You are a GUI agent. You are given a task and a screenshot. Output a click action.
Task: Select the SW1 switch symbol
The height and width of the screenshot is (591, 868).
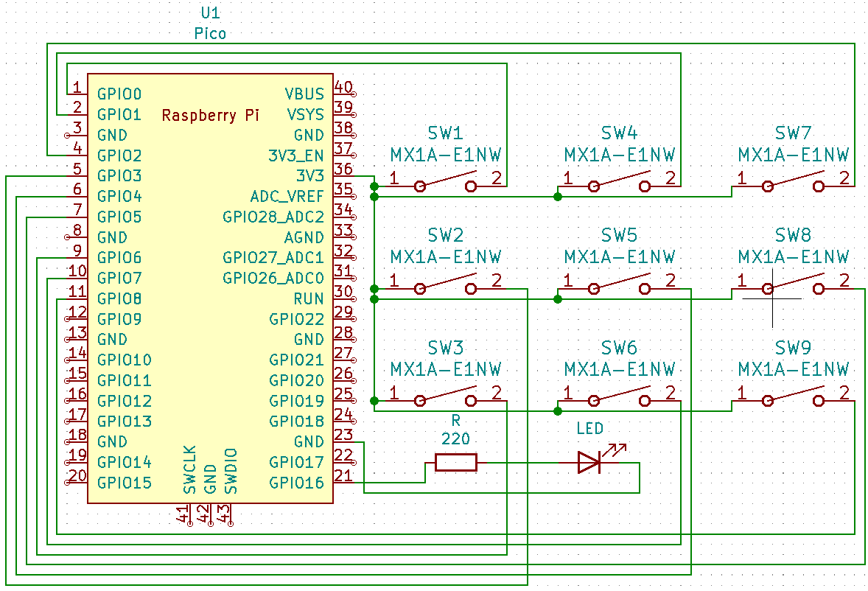click(445, 183)
